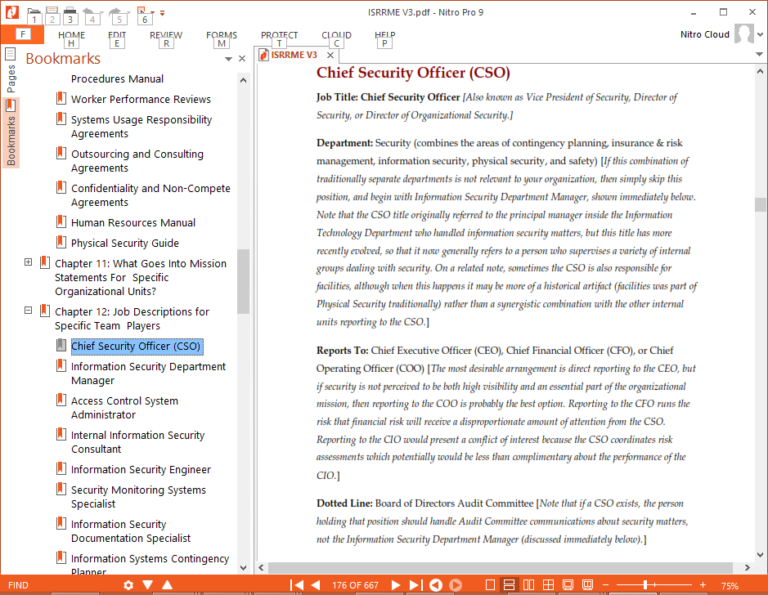Open the Find settings gear icon
This screenshot has height=595, width=768.
(128, 585)
